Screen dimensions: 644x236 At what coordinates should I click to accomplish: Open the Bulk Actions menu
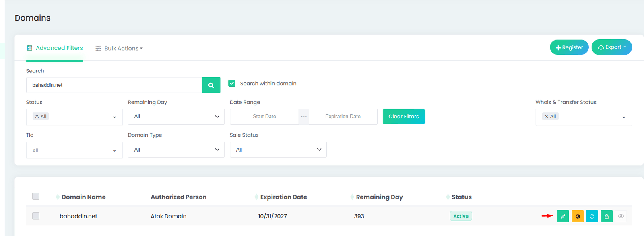coord(119,48)
